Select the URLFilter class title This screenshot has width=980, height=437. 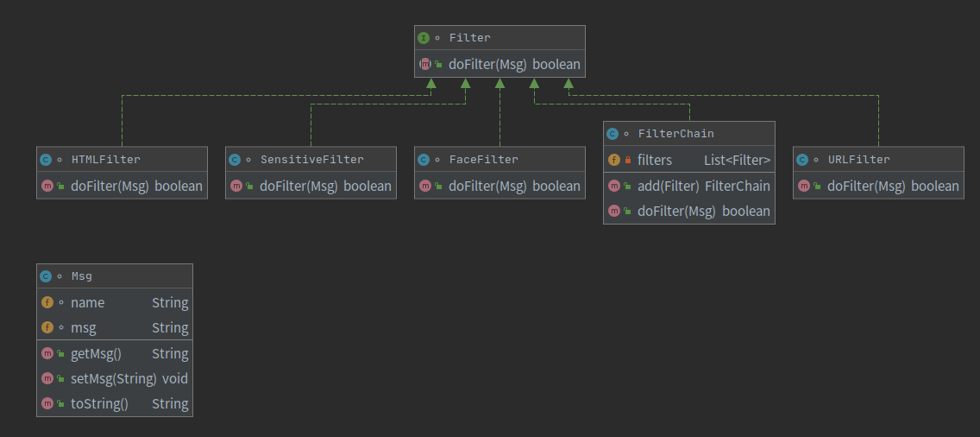(858, 160)
